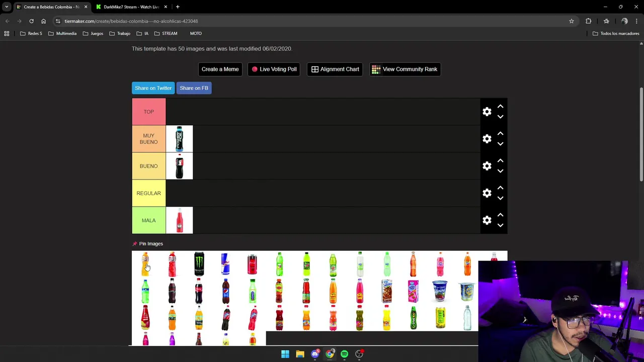
Task: Open the Trabajo bookmarks folder
Action: click(x=120, y=33)
